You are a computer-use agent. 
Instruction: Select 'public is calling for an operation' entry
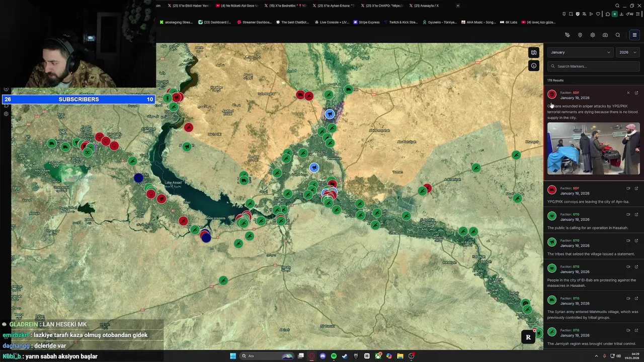pyautogui.click(x=594, y=221)
